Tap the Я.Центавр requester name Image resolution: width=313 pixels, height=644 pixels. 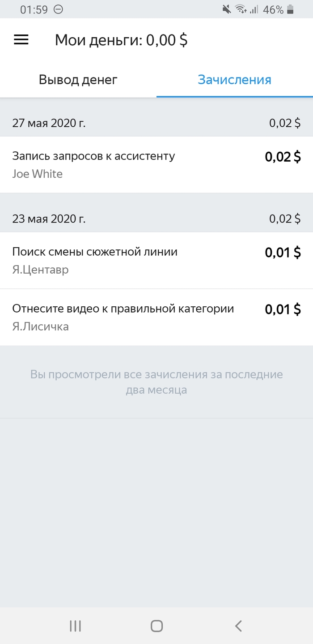point(40,270)
